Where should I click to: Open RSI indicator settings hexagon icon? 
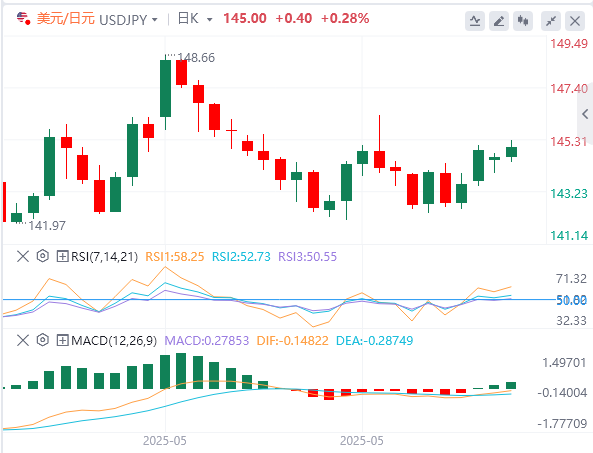point(43,256)
